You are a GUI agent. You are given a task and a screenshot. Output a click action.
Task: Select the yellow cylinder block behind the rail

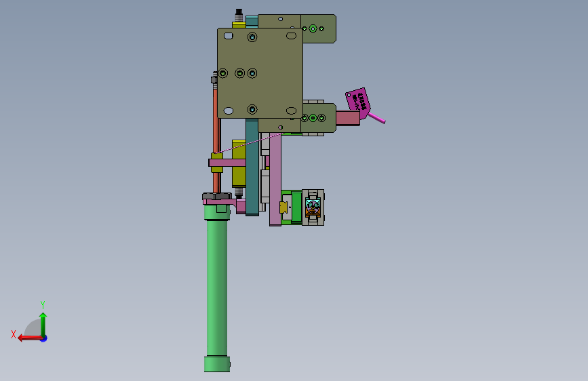coord(239,163)
